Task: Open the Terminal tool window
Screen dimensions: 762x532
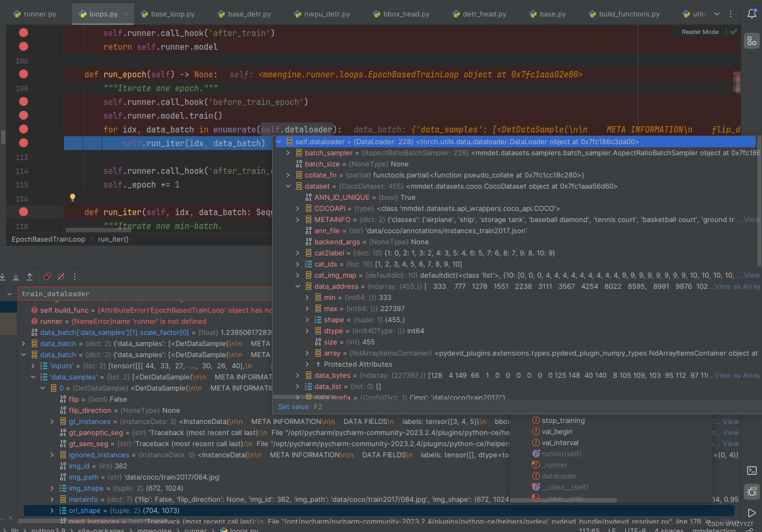Action: click(751, 470)
